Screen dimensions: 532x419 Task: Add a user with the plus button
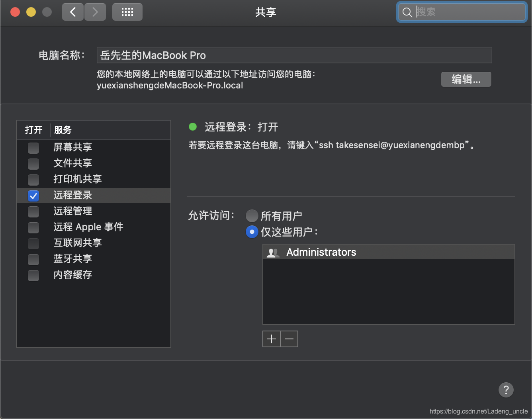click(x=272, y=339)
